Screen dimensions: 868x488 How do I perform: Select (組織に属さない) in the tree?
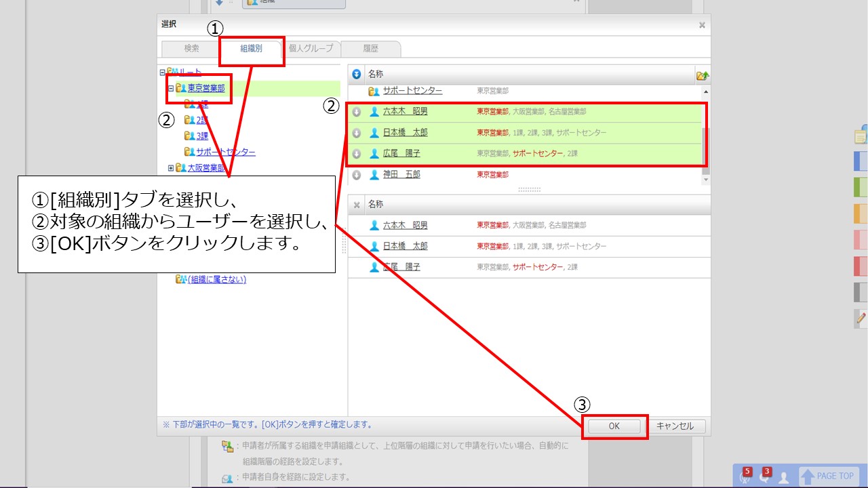coord(216,279)
